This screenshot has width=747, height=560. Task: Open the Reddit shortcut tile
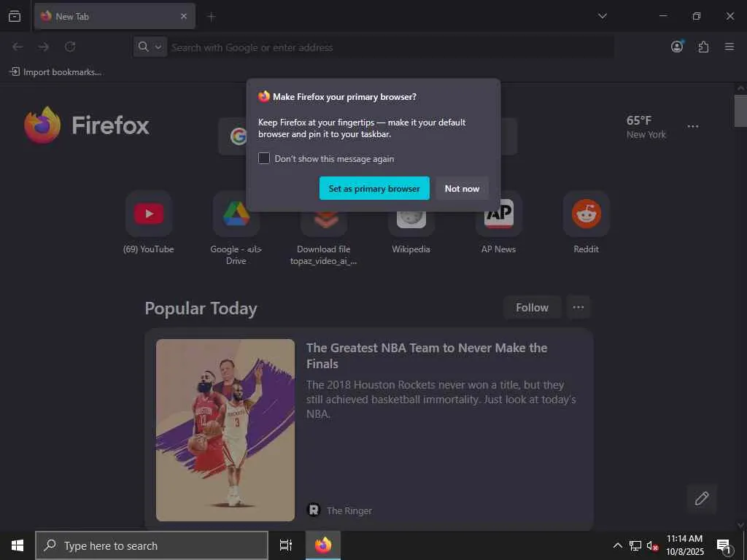[587, 214]
